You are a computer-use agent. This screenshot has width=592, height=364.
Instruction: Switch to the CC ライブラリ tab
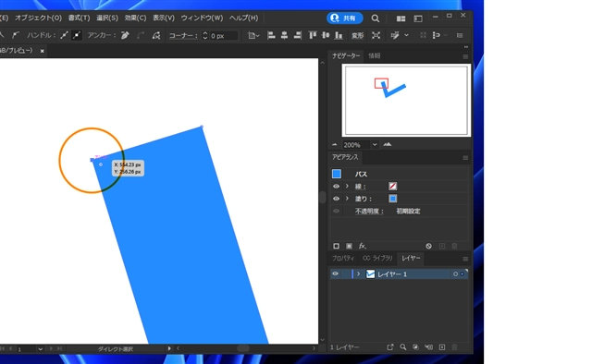(377, 259)
